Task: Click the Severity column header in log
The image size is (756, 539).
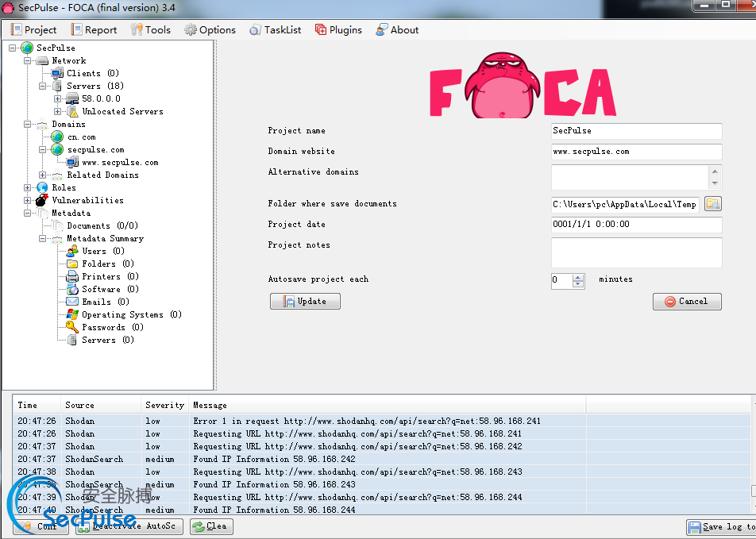Action: coord(165,405)
